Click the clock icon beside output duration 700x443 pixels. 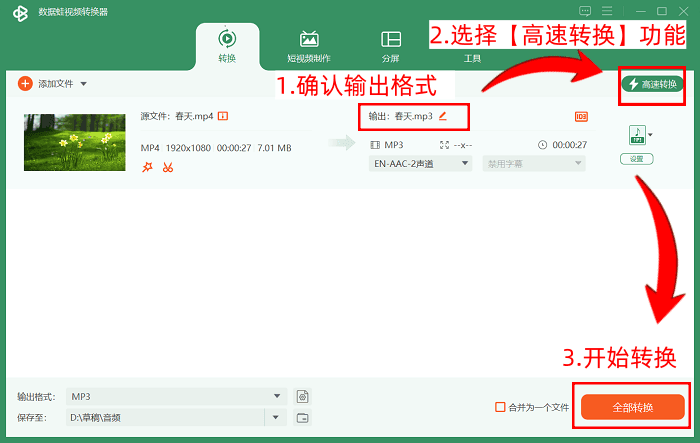(x=542, y=145)
